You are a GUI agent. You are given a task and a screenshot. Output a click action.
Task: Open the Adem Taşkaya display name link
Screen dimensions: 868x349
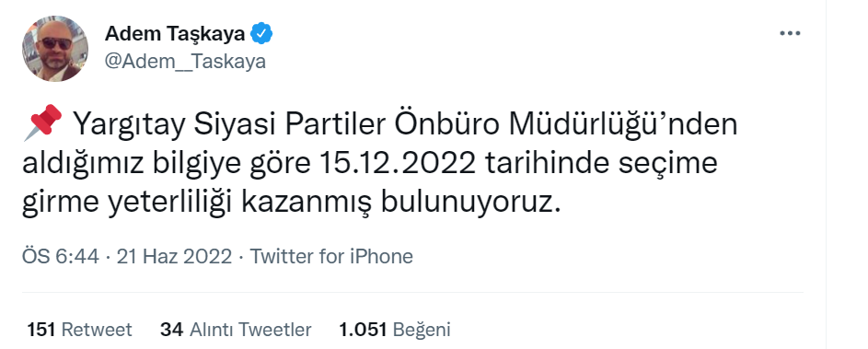tap(175, 34)
